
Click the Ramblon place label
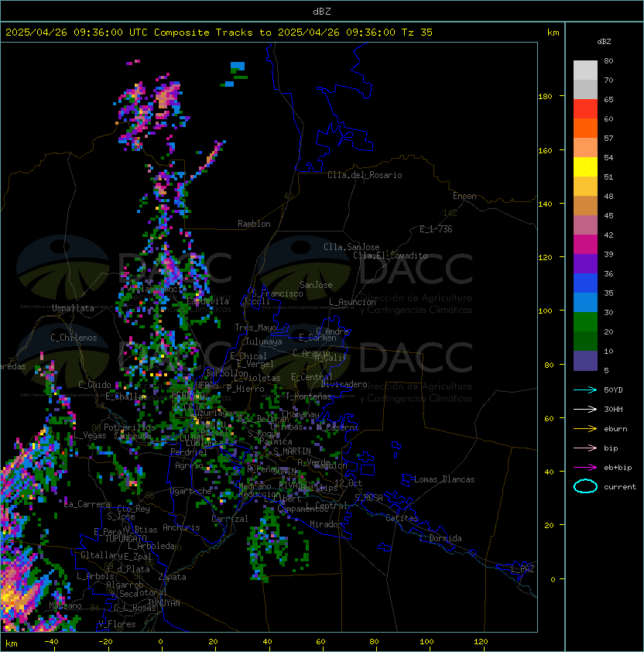(254, 224)
